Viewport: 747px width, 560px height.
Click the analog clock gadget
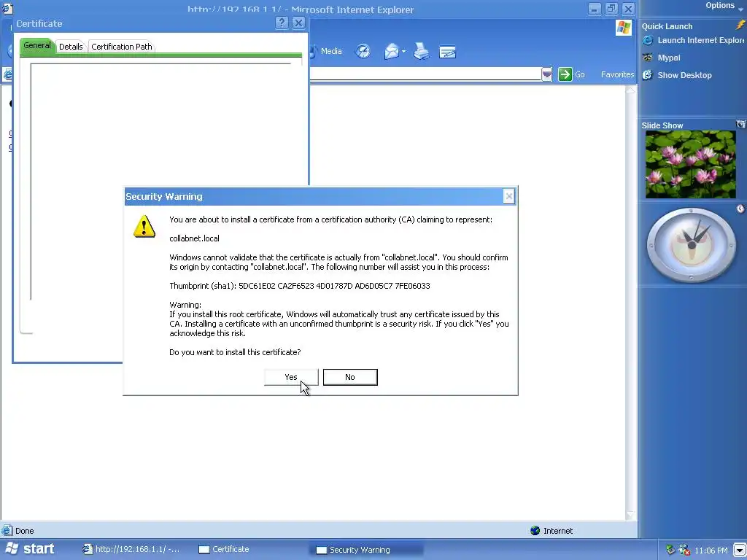pyautogui.click(x=692, y=245)
